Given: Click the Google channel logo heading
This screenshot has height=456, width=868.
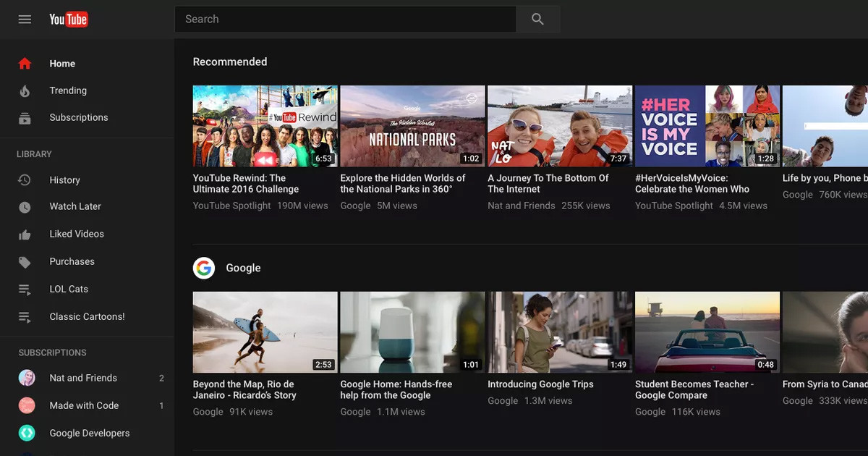Looking at the screenshot, I should (204, 268).
